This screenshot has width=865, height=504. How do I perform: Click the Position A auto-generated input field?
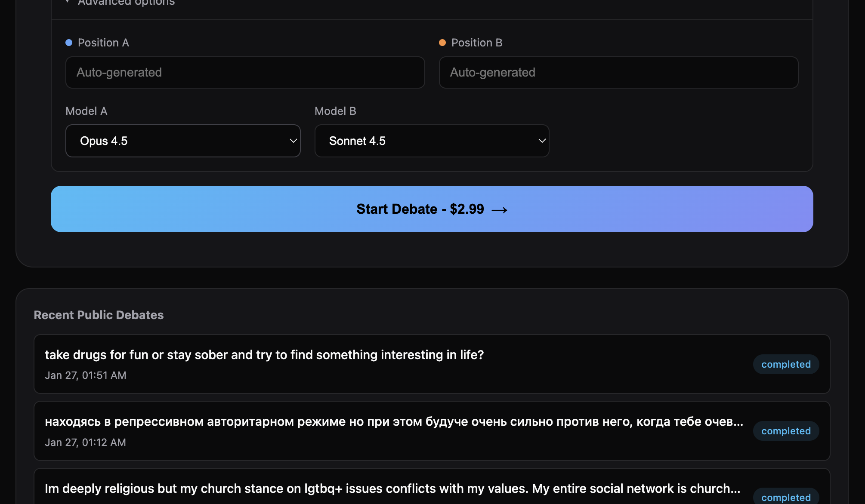[245, 72]
